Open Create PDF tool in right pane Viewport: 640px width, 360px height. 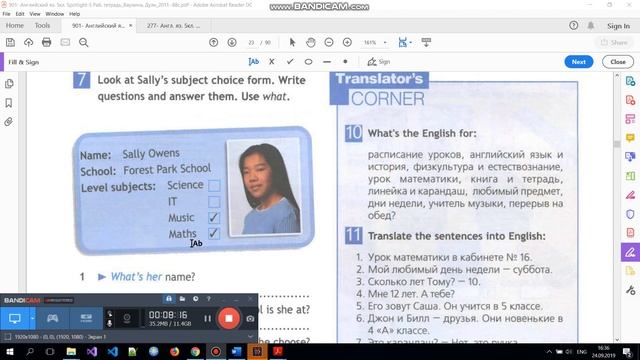click(630, 100)
